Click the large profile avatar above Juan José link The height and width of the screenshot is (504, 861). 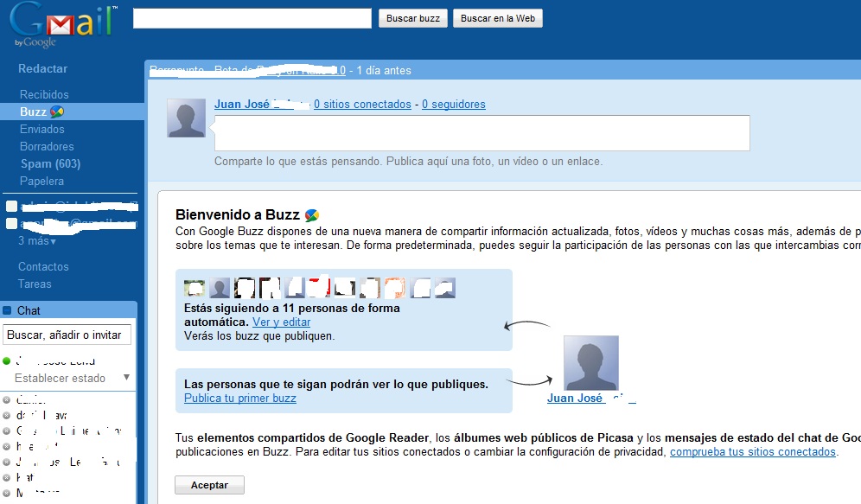590,363
